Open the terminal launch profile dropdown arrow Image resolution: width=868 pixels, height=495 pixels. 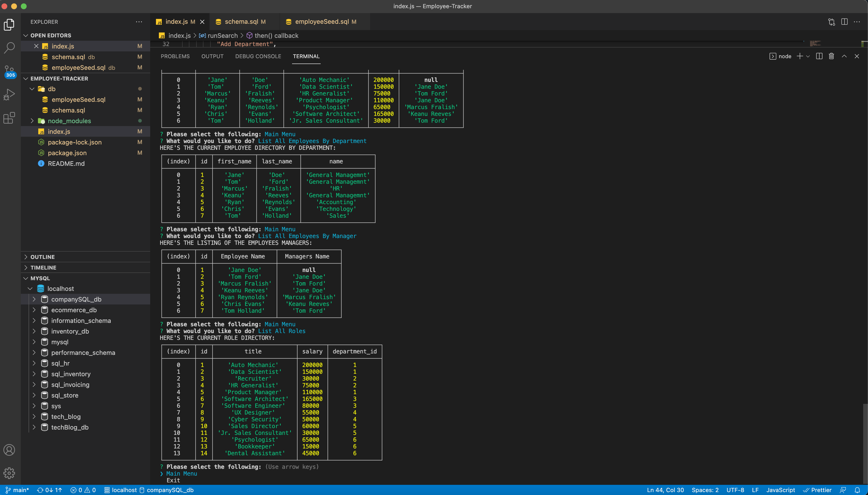(x=808, y=56)
